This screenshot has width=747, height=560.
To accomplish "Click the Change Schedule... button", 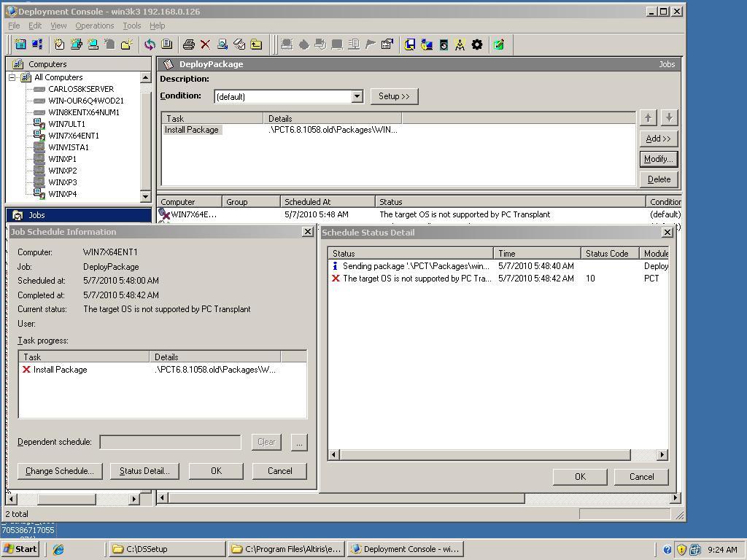I will 60,471.
